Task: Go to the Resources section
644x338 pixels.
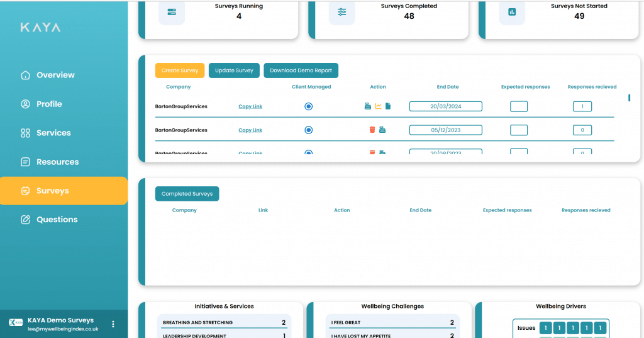Action: (57, 162)
